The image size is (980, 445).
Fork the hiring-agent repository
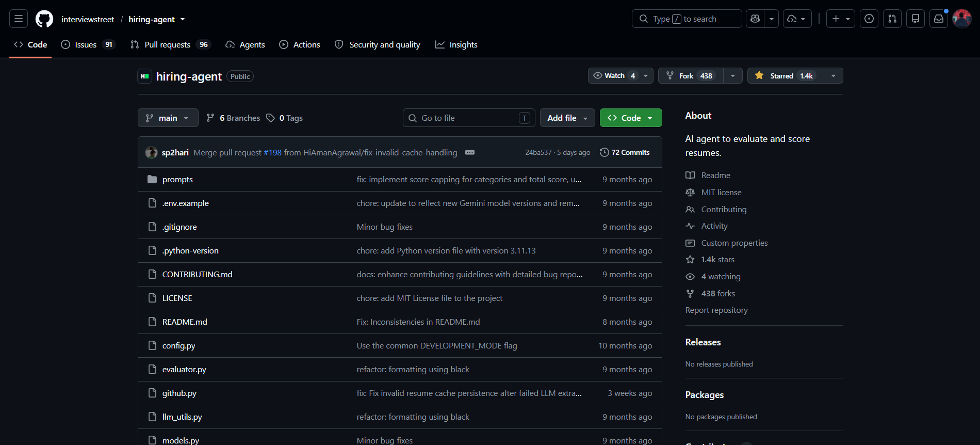pyautogui.click(x=691, y=76)
